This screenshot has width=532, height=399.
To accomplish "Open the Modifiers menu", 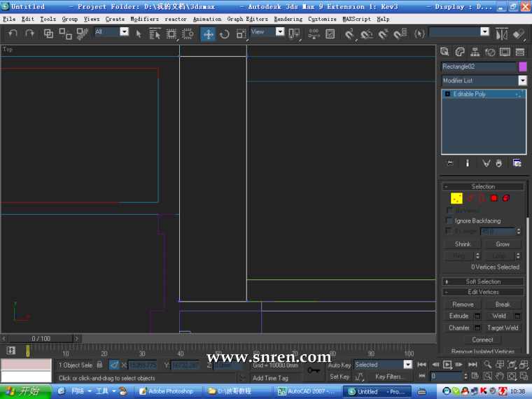I will pyautogui.click(x=144, y=19).
